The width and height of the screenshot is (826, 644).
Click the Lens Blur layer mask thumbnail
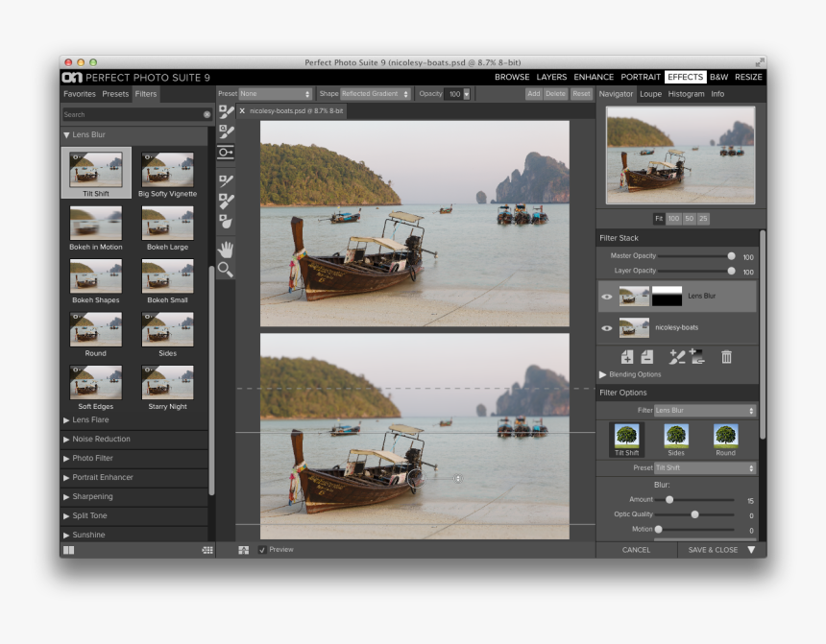click(x=667, y=296)
